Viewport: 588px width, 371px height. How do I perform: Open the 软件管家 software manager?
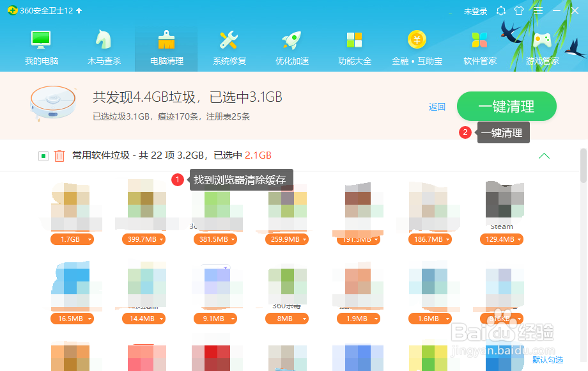(479, 45)
